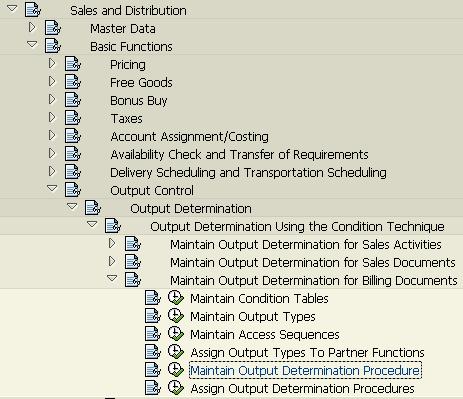The image size is (463, 399).
Task: Expand the Pricing node
Action: 52,63
